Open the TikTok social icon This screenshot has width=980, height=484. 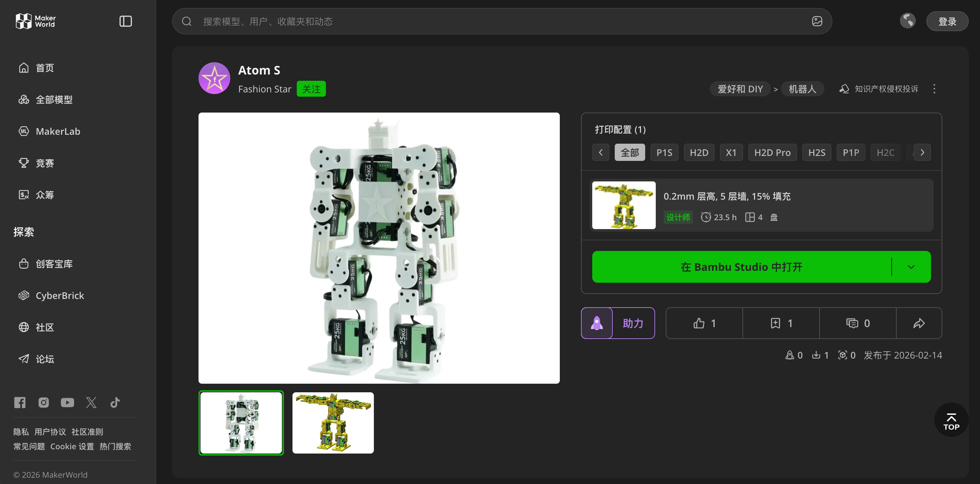[115, 403]
